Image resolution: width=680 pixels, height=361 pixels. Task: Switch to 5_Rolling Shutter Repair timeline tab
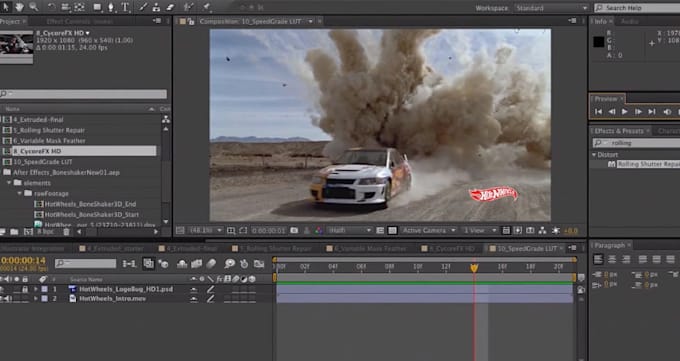pos(275,249)
